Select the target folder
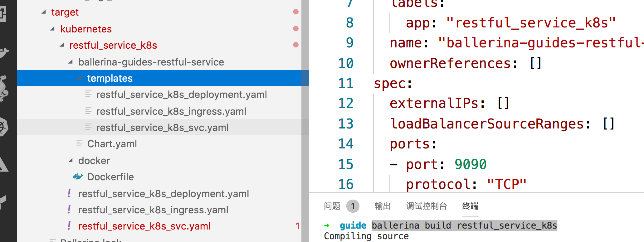The width and height of the screenshot is (644, 242). (65, 12)
